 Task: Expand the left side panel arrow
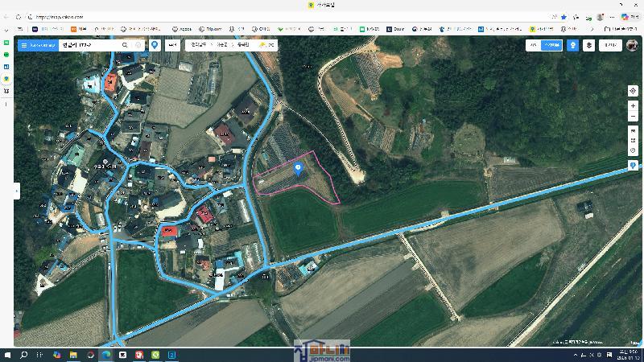pyautogui.click(x=16, y=191)
